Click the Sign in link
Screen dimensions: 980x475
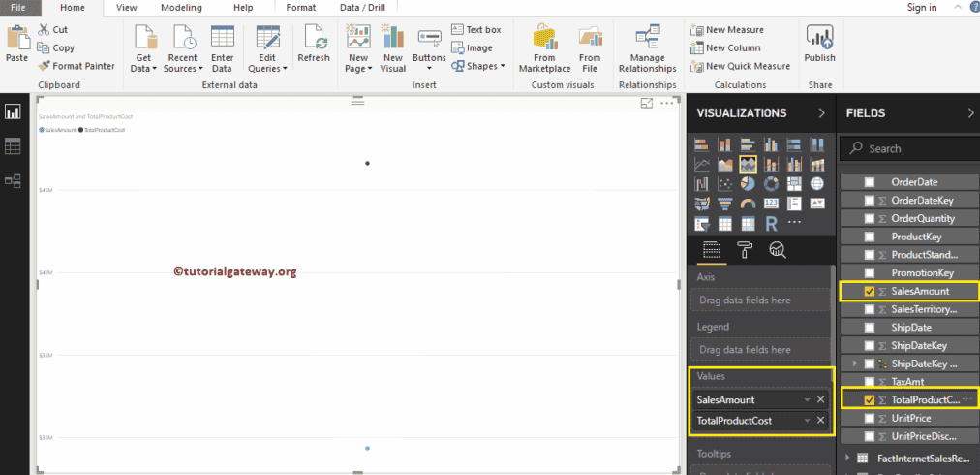coord(922,8)
